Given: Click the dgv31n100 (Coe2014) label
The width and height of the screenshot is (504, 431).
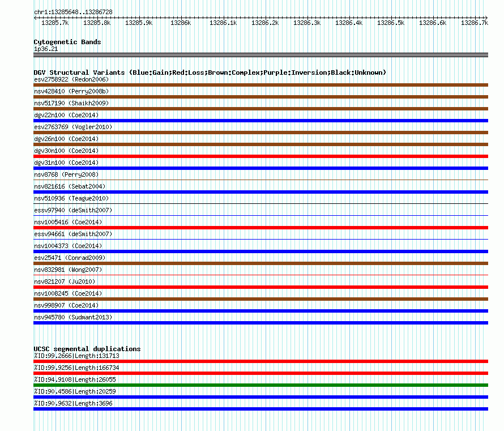Looking at the screenshot, I should (66, 163).
